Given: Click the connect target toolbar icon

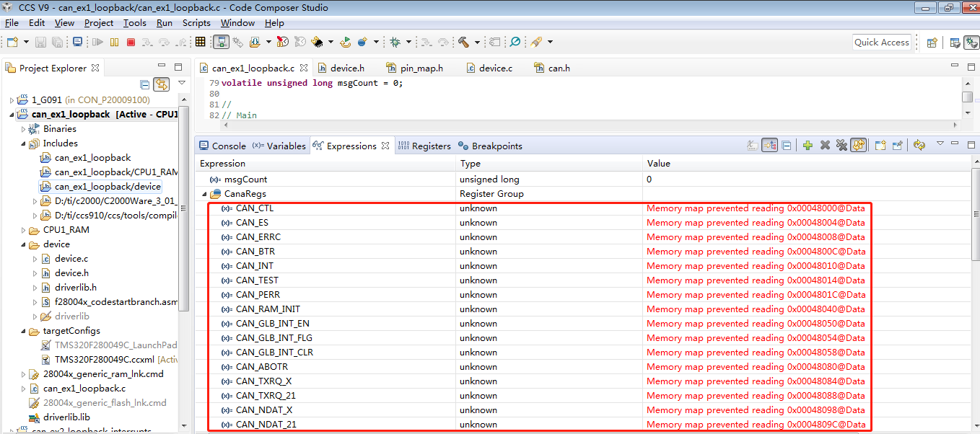Looking at the screenshot, I should tap(237, 42).
